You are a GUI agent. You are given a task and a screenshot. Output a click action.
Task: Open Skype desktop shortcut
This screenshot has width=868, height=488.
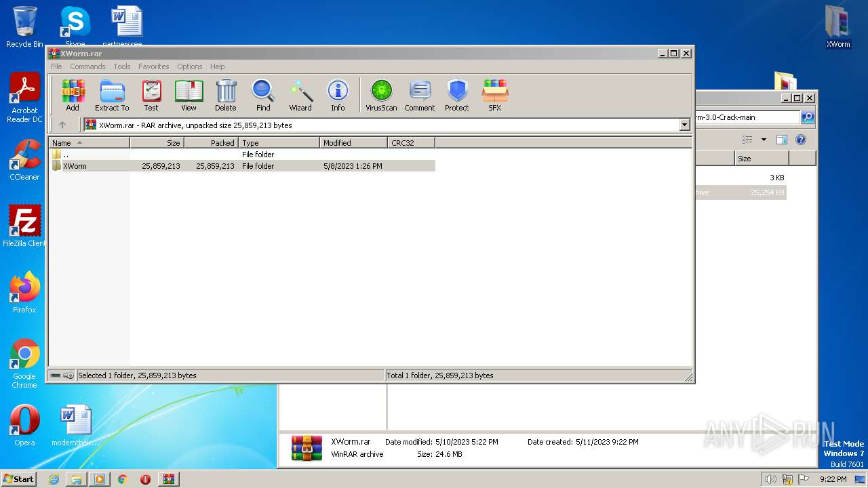tap(75, 27)
